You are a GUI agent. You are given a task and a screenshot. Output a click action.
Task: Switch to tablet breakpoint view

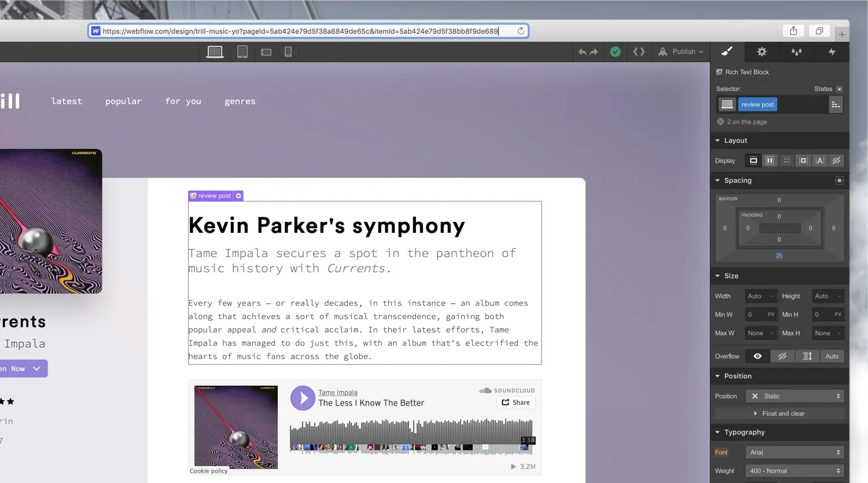[242, 52]
